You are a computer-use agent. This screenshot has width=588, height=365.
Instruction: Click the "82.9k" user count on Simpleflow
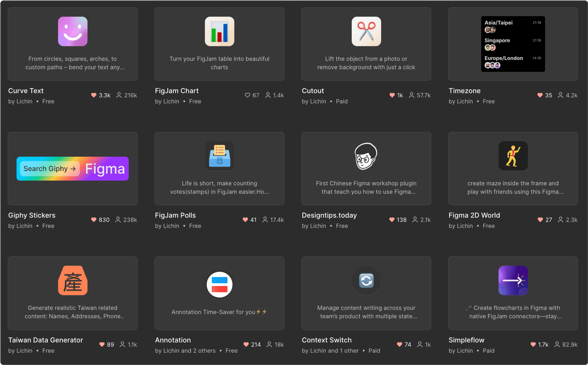(x=570, y=344)
